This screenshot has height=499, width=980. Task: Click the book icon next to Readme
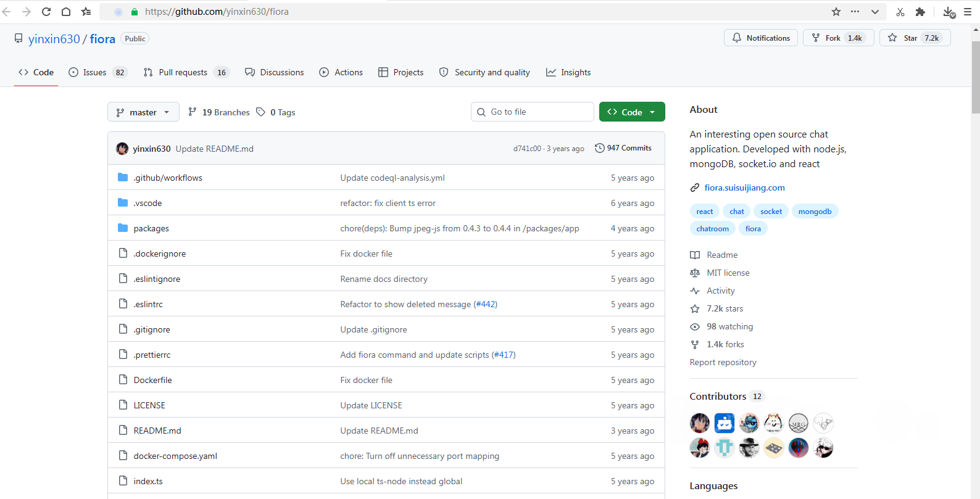(695, 255)
